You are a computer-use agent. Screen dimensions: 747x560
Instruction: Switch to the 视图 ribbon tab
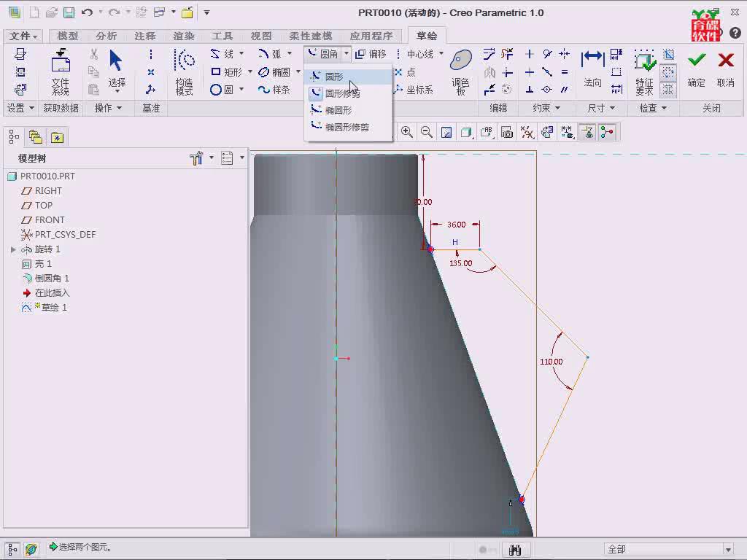pyautogui.click(x=261, y=36)
